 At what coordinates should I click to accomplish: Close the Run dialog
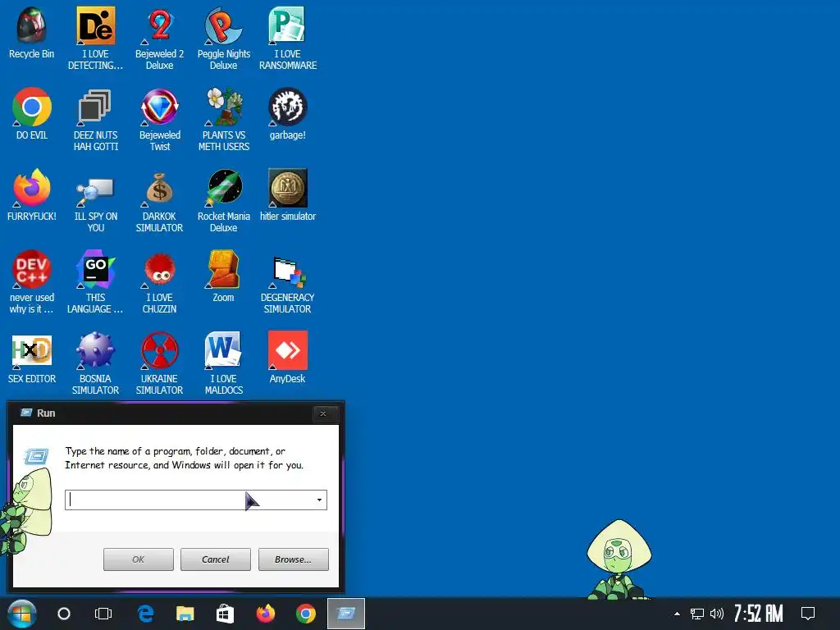323,413
